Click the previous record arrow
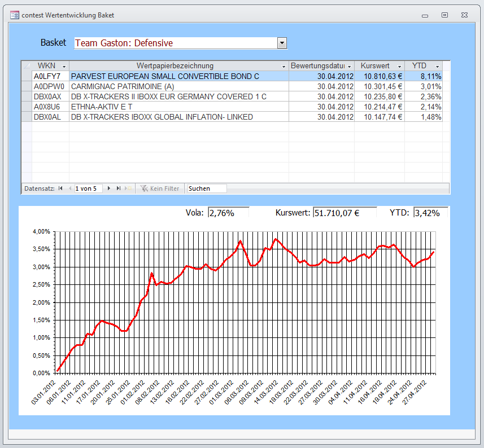Screen dimensions: 484x448 coord(70,188)
